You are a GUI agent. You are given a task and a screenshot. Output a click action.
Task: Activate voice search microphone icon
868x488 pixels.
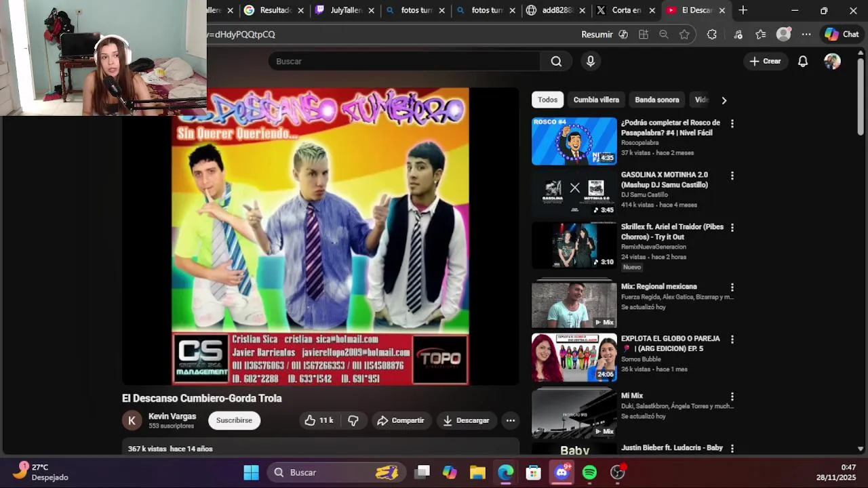(591, 61)
